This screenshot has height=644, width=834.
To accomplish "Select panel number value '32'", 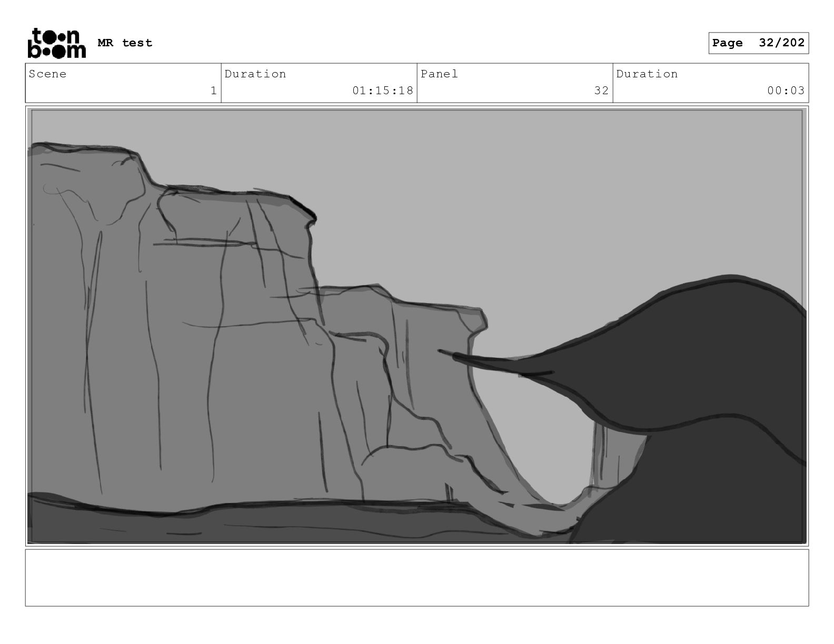I will tap(601, 90).
